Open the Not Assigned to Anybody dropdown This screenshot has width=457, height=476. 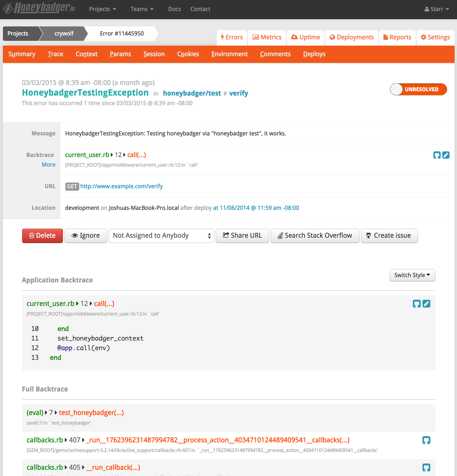pyautogui.click(x=161, y=236)
